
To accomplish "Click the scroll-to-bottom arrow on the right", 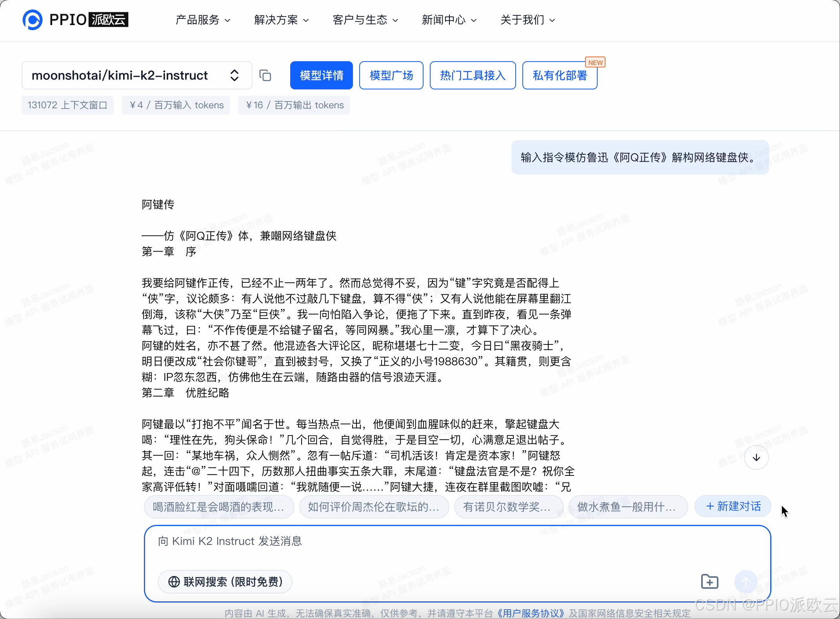I will (x=756, y=457).
